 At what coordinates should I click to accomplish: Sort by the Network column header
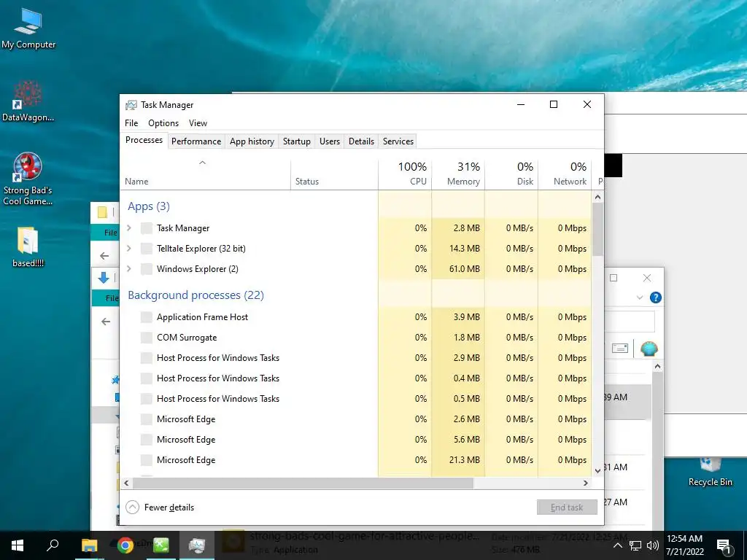565,174
